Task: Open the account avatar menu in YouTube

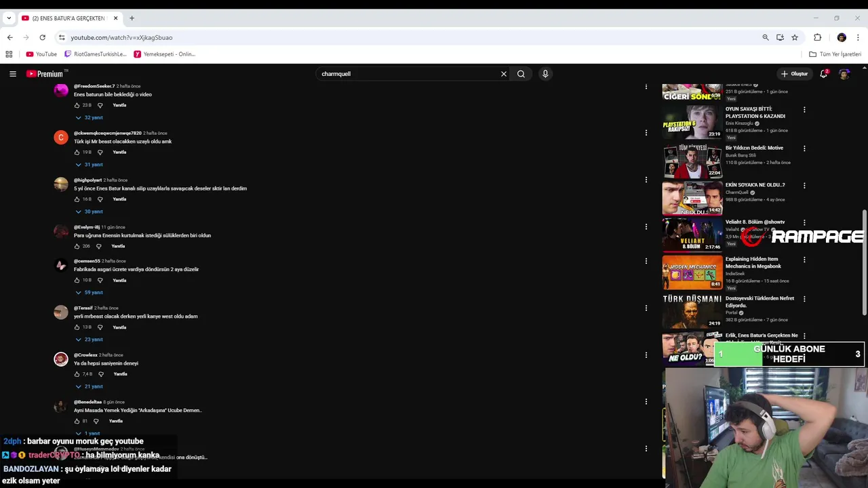Action: (x=844, y=74)
